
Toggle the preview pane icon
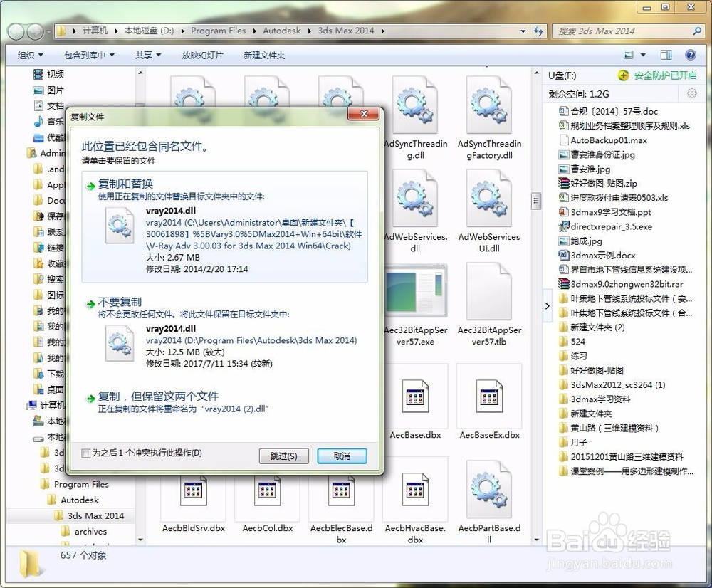[x=666, y=55]
